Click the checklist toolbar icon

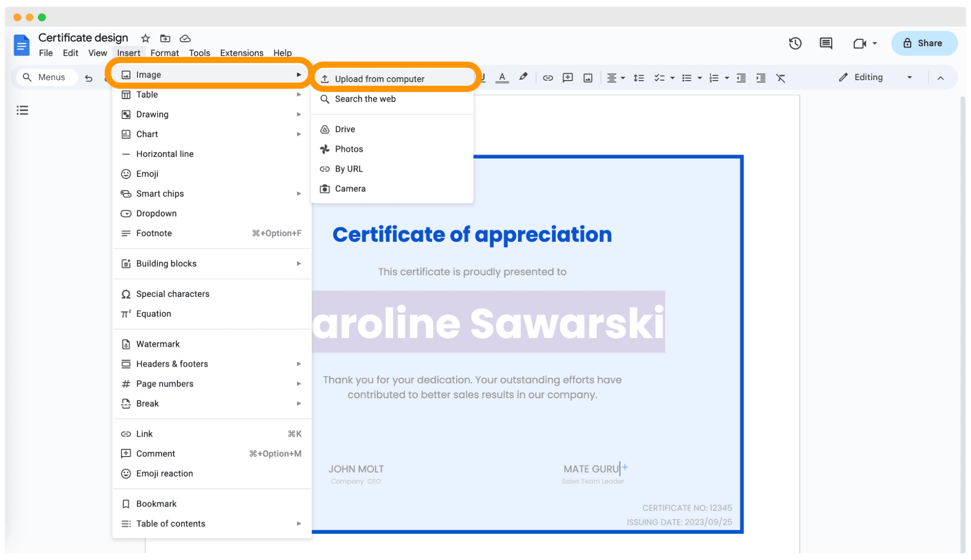(x=659, y=78)
